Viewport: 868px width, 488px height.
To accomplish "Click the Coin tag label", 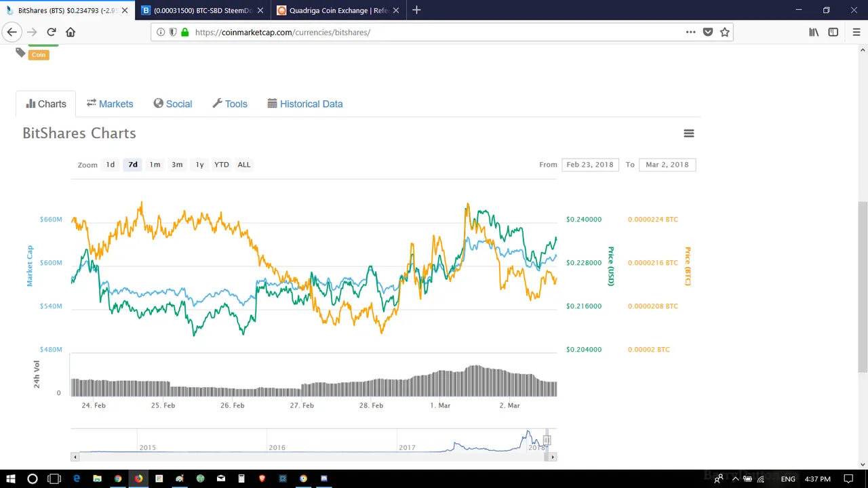I will tap(39, 55).
